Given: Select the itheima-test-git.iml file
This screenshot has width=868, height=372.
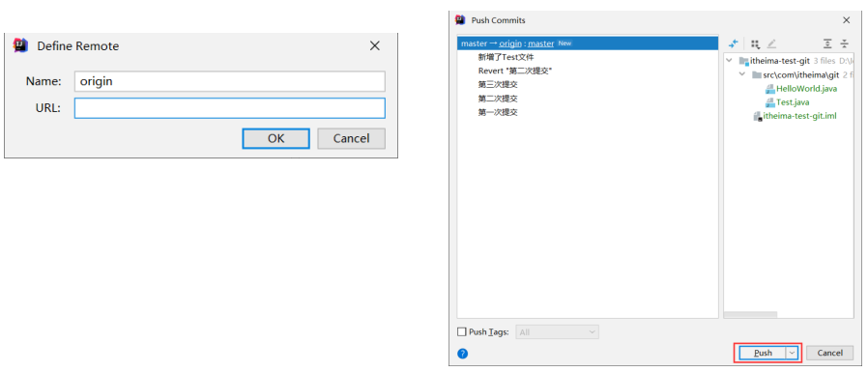Looking at the screenshot, I should coord(800,116).
